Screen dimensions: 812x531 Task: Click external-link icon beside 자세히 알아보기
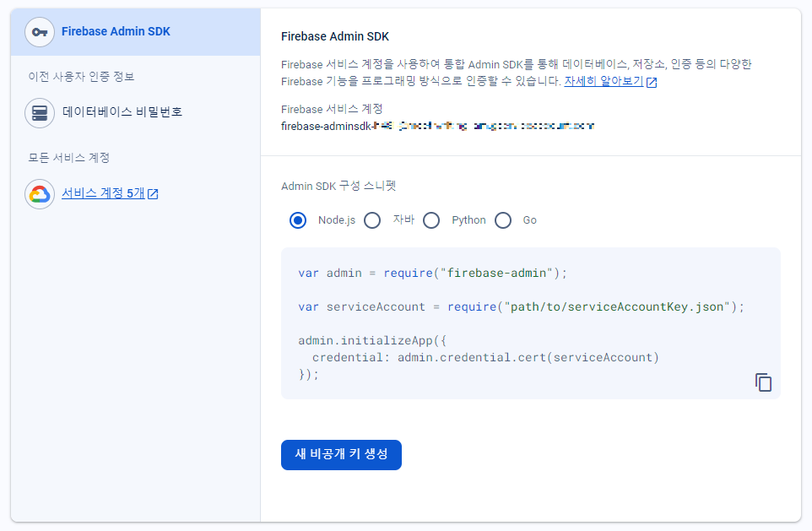[652, 82]
